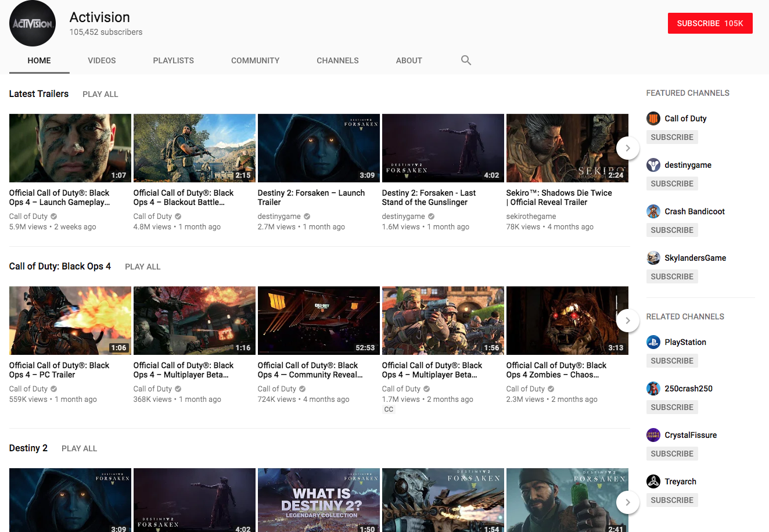This screenshot has height=532, width=769.
Task: Click verified badge beside Call of Duty, 2.3M views
Action: tap(551, 389)
